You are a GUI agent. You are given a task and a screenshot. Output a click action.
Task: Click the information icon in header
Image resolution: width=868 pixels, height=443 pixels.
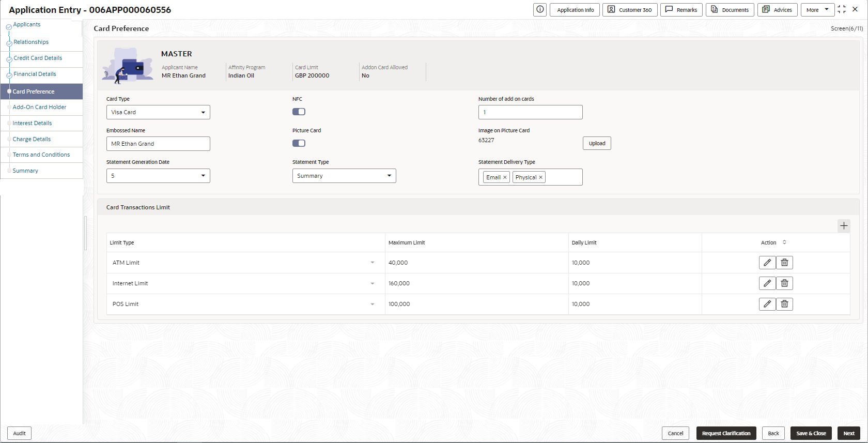point(540,10)
